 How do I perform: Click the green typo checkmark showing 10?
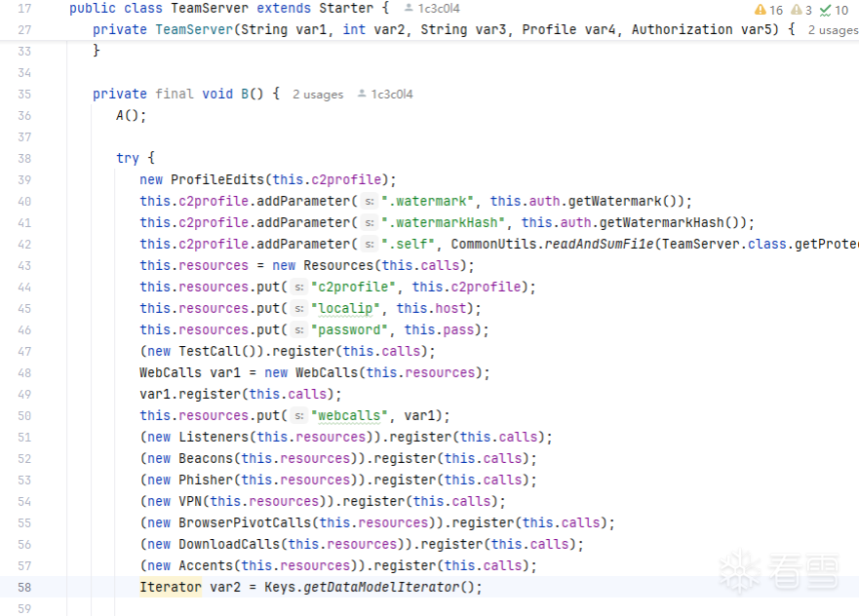tap(826, 10)
